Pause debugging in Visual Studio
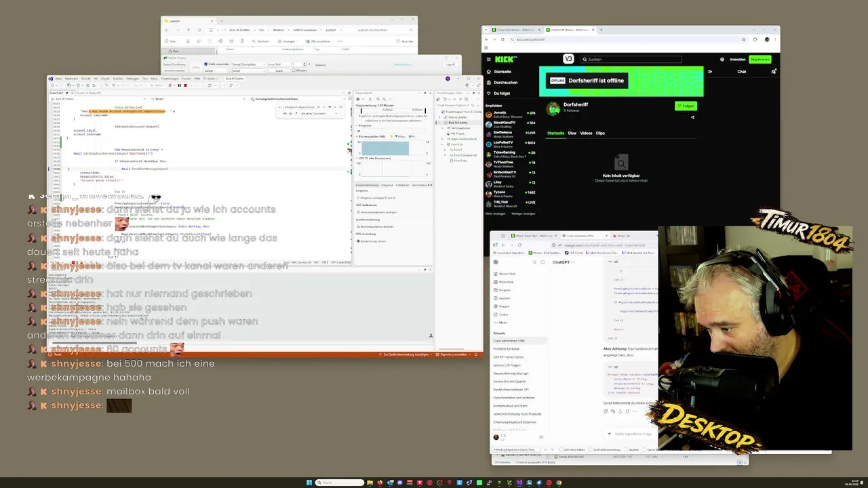Image resolution: width=868 pixels, height=488 pixels. pos(179,85)
